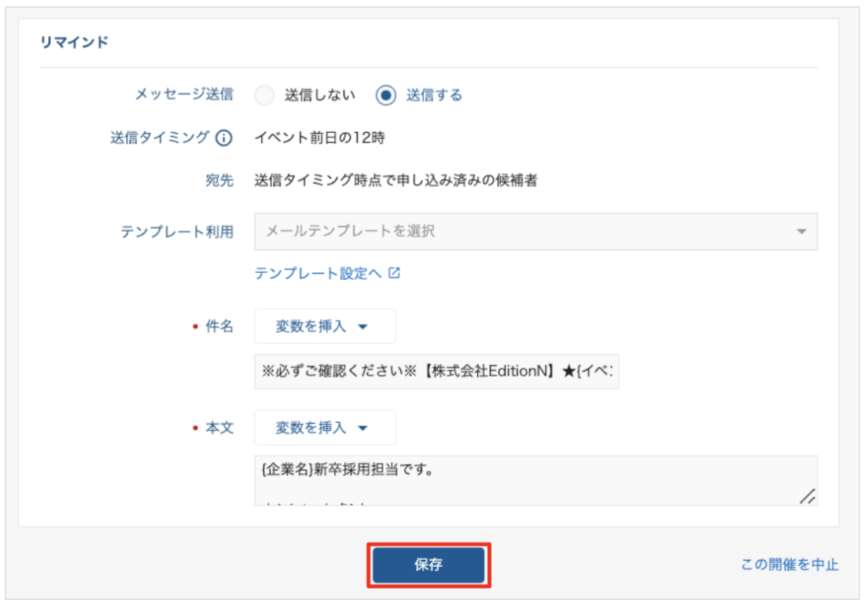
Task: Click the 宛先 recipient description text
Action: [395, 181]
